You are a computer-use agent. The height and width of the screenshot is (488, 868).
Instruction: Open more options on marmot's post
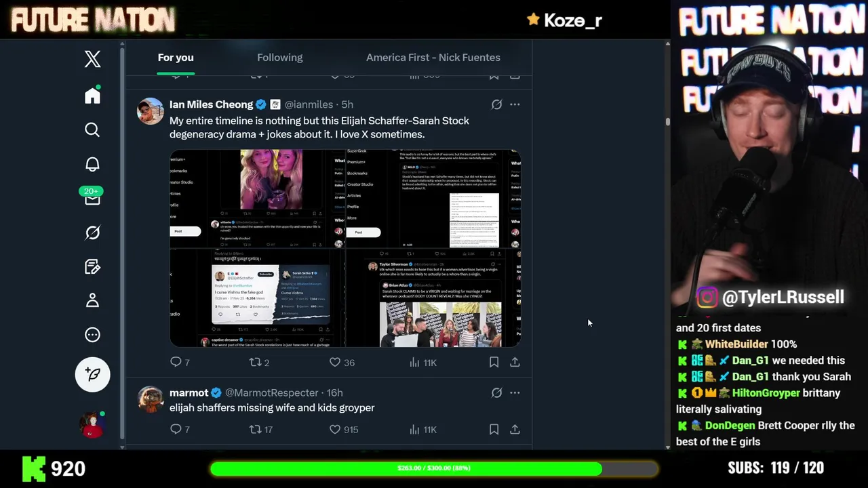[515, 392]
